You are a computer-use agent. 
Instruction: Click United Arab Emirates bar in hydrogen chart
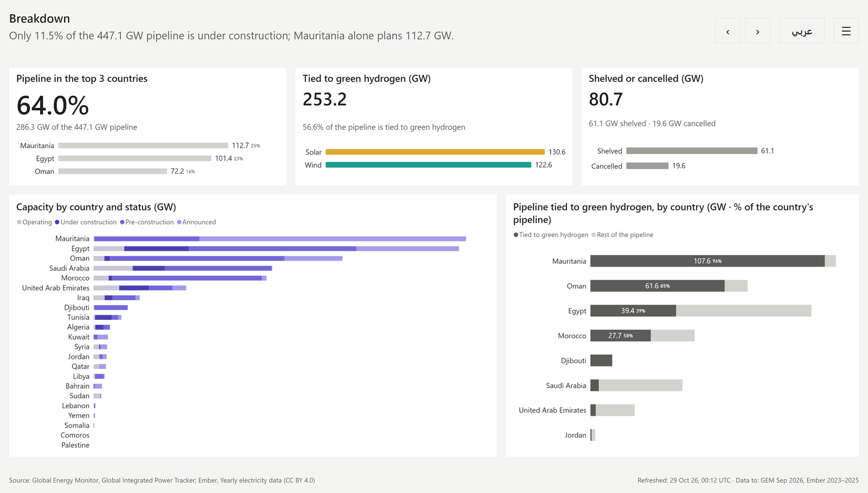pyautogui.click(x=612, y=410)
